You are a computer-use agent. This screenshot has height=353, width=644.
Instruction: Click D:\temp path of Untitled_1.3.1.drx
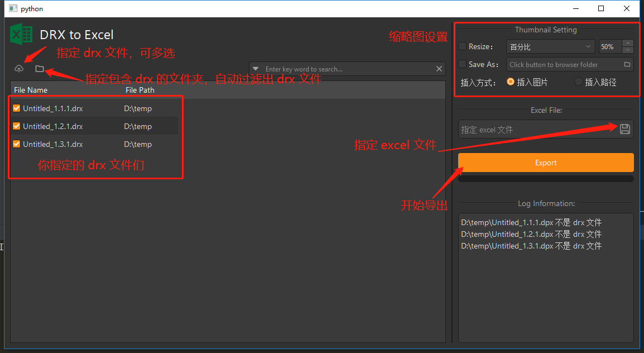pos(138,144)
